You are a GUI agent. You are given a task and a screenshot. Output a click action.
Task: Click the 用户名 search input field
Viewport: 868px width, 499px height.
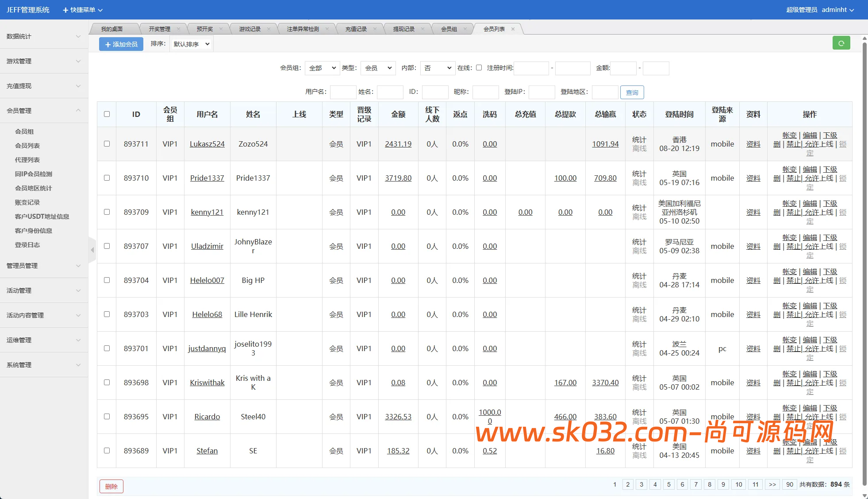click(x=343, y=92)
